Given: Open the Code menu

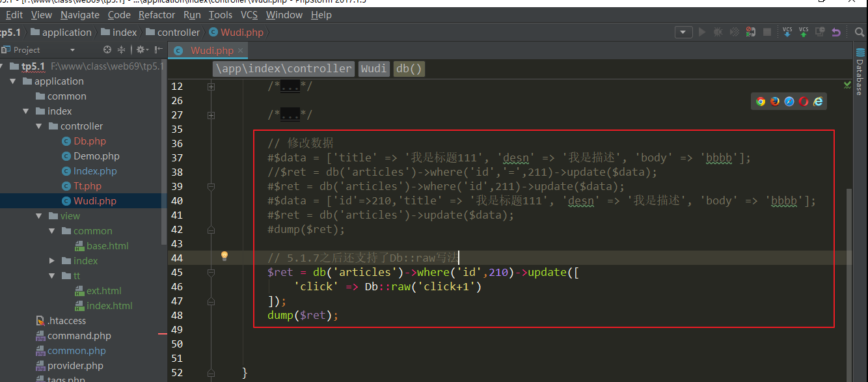Looking at the screenshot, I should click(119, 14).
